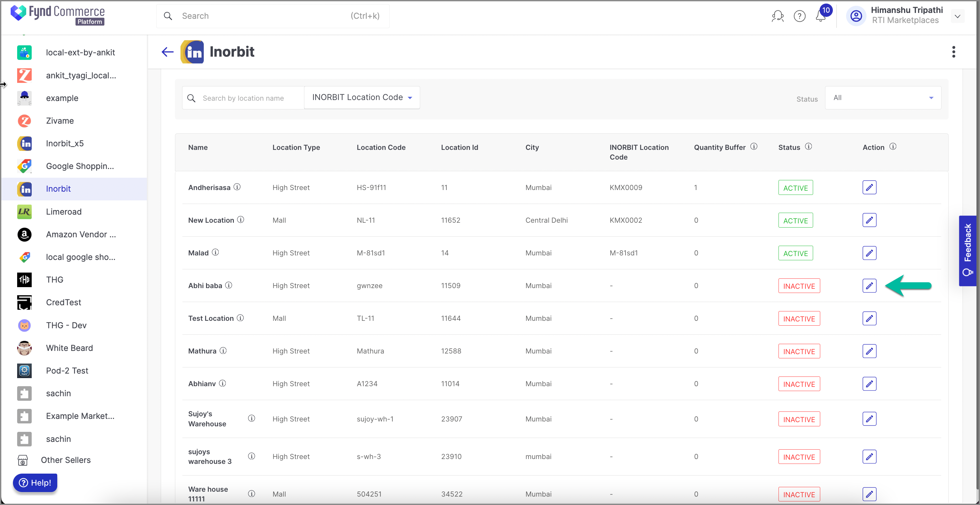
Task: Click the user profile avatar icon
Action: (x=856, y=16)
